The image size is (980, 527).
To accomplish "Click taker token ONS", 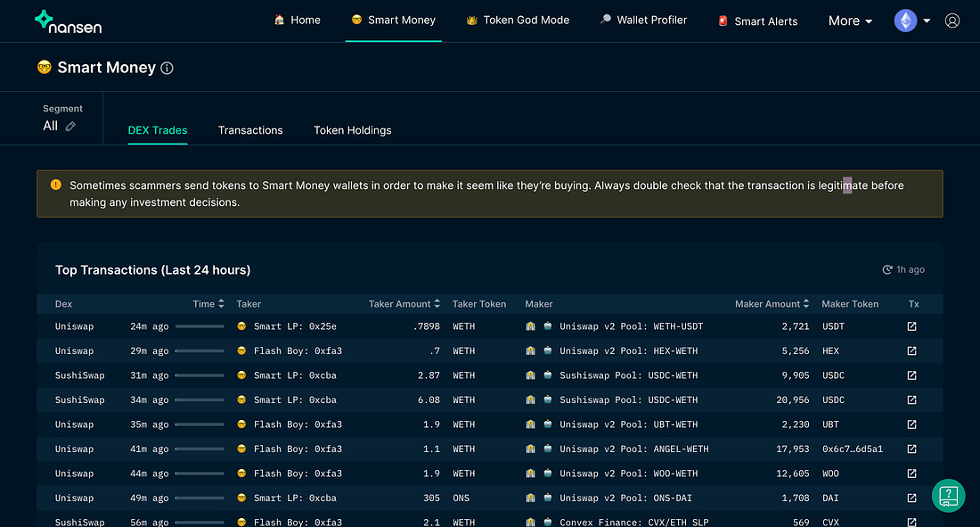I will (x=461, y=498).
